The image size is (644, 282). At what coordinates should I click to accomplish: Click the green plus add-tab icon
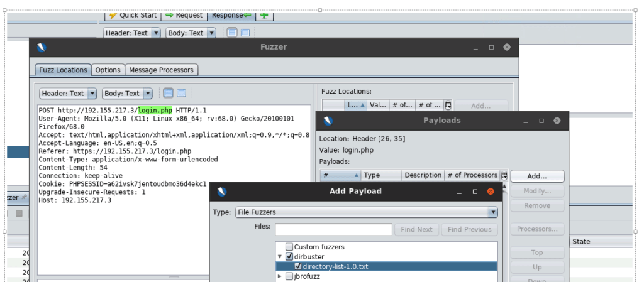264,15
